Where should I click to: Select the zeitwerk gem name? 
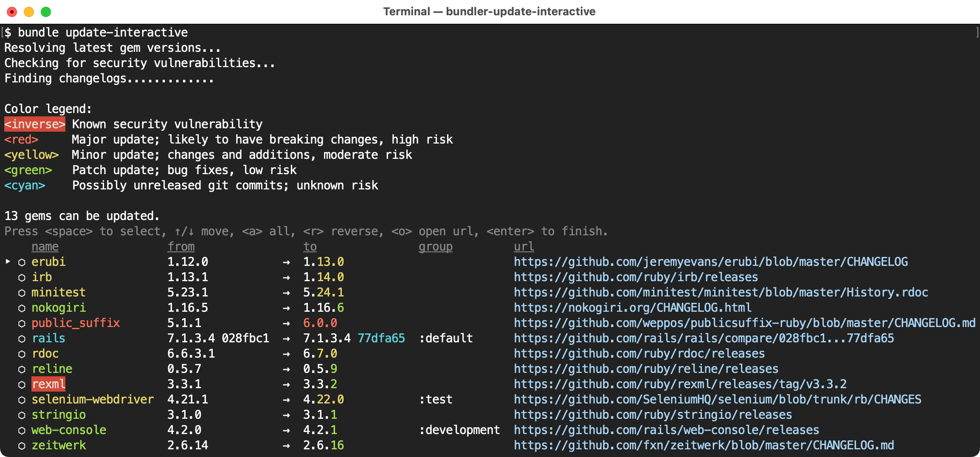[59, 445]
